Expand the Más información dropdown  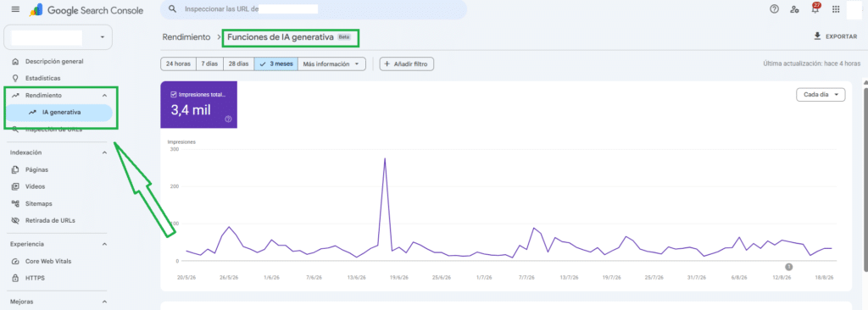tap(331, 64)
